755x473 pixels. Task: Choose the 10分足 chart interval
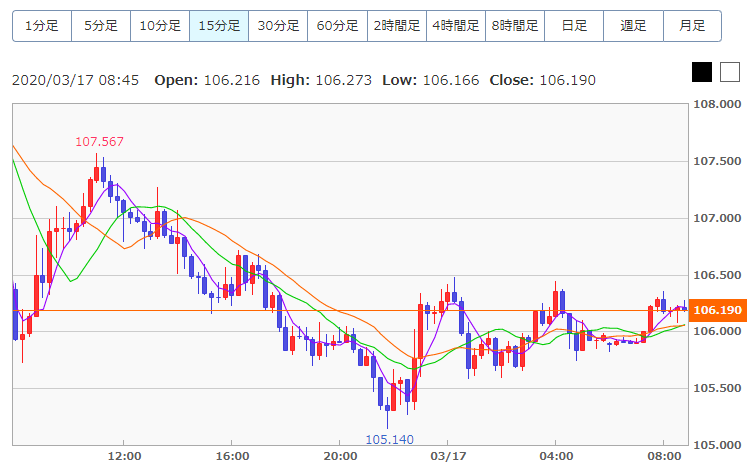[160, 26]
